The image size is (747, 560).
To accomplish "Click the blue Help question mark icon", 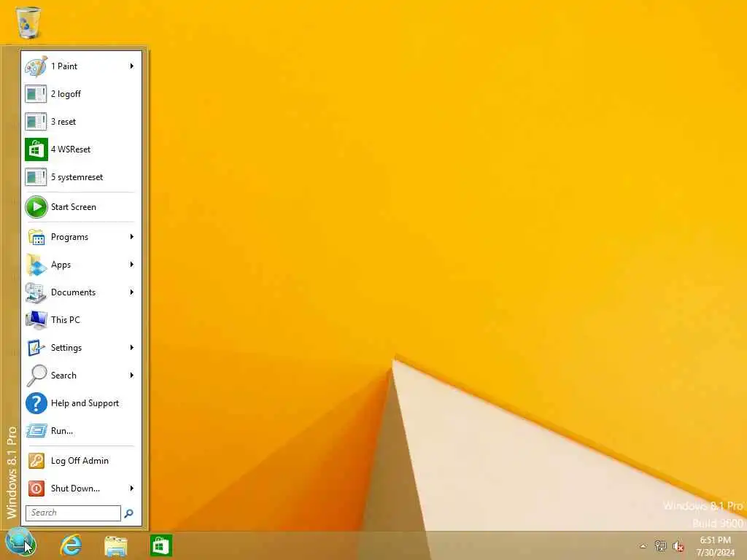I will tap(36, 403).
